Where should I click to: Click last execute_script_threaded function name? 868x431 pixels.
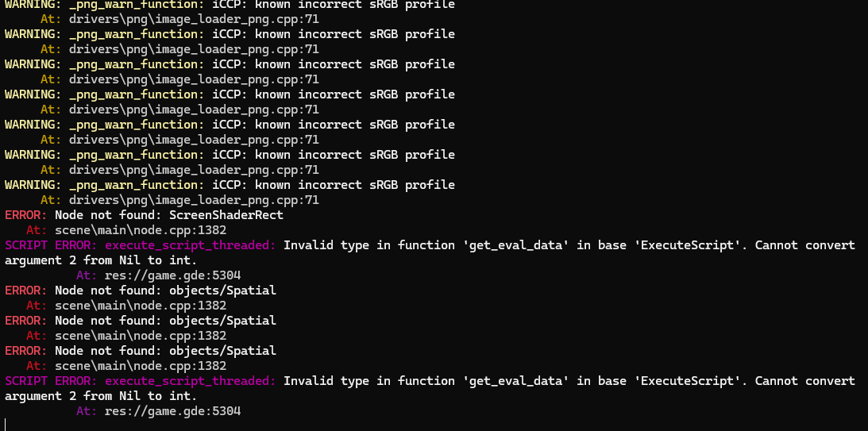191,381
